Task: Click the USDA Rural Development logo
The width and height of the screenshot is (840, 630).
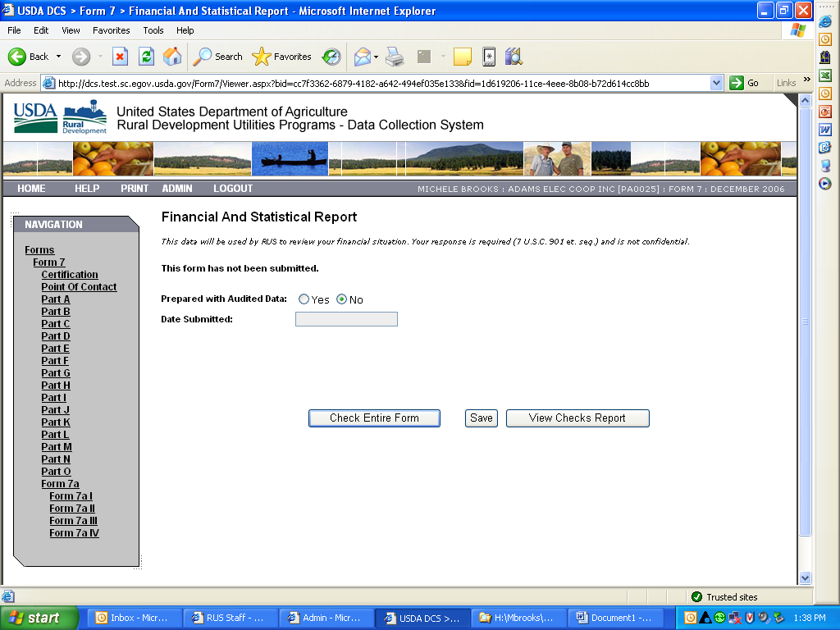Action: pos(60,116)
